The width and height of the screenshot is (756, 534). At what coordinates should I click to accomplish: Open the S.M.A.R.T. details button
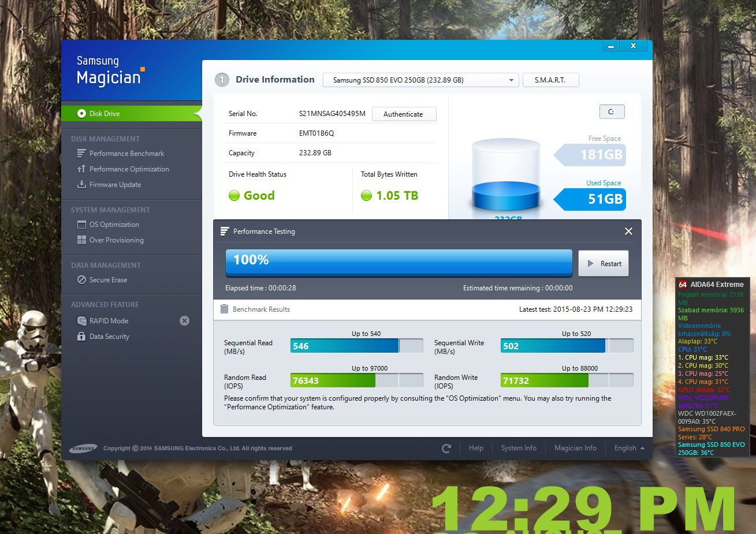point(550,80)
